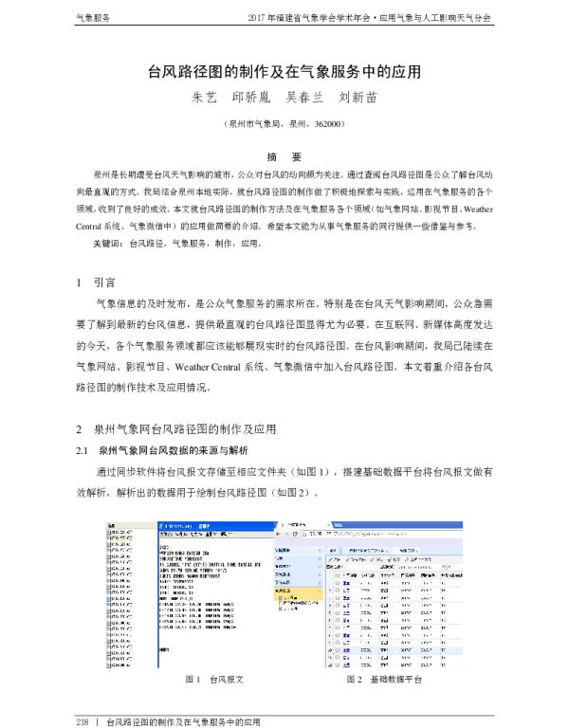Tick the checkbox in the first table row
Image resolution: width=569 pixels, height=728 pixels.
(336, 584)
